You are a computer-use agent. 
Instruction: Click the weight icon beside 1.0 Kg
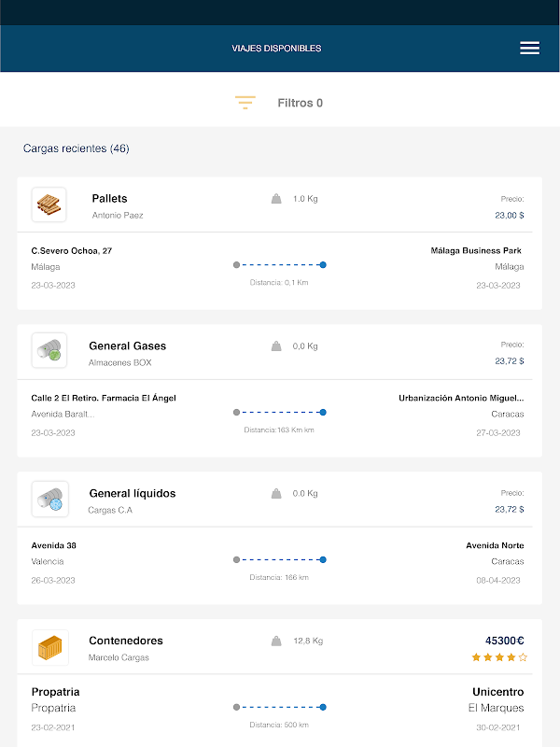coord(276,199)
